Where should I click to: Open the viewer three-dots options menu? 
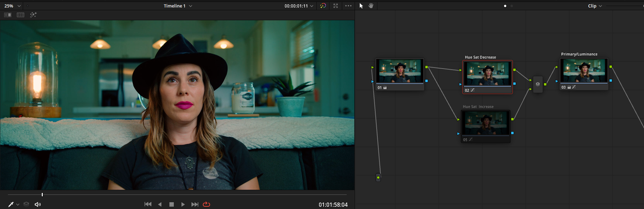click(348, 6)
